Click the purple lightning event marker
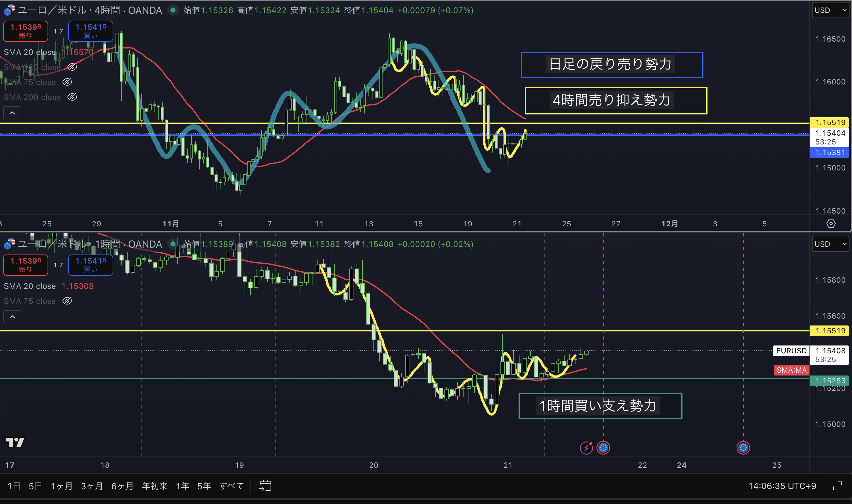852x504 pixels. point(586,448)
